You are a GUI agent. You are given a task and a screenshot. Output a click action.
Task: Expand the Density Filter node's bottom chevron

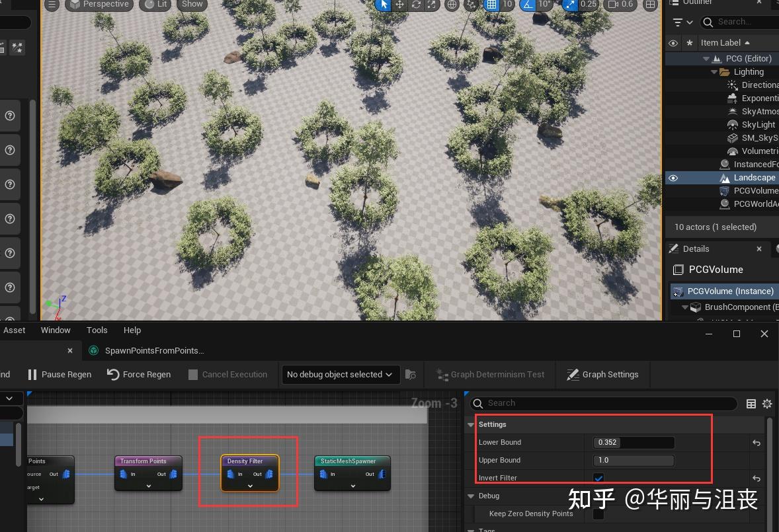click(249, 484)
